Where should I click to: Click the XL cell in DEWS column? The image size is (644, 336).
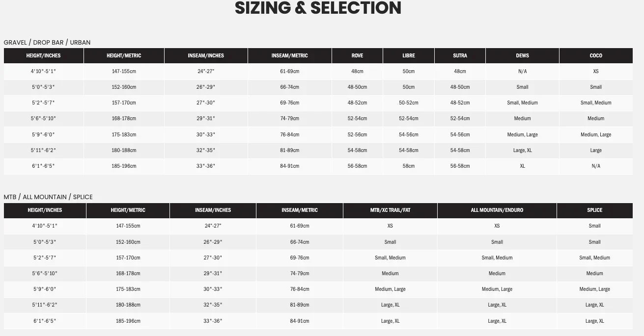[522, 166]
